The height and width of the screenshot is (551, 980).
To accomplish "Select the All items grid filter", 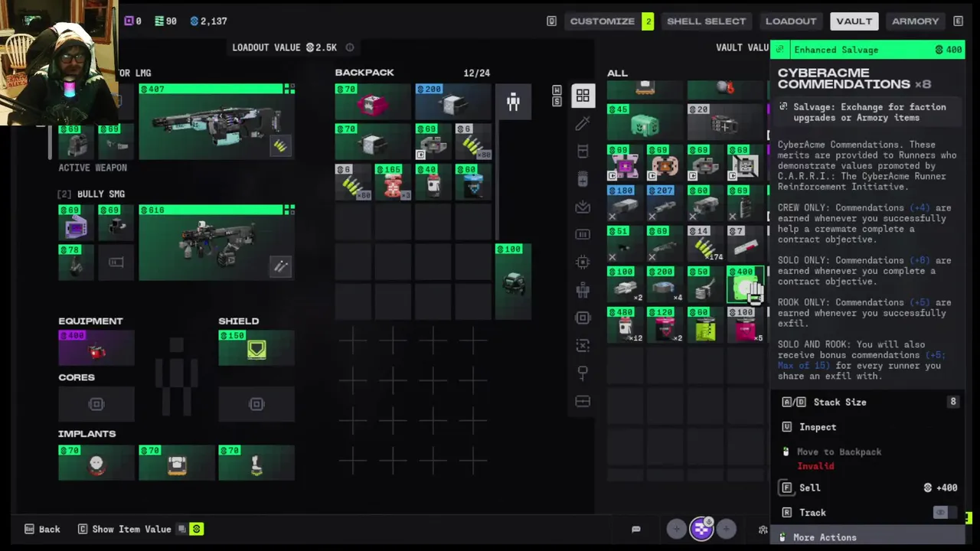I will click(583, 96).
